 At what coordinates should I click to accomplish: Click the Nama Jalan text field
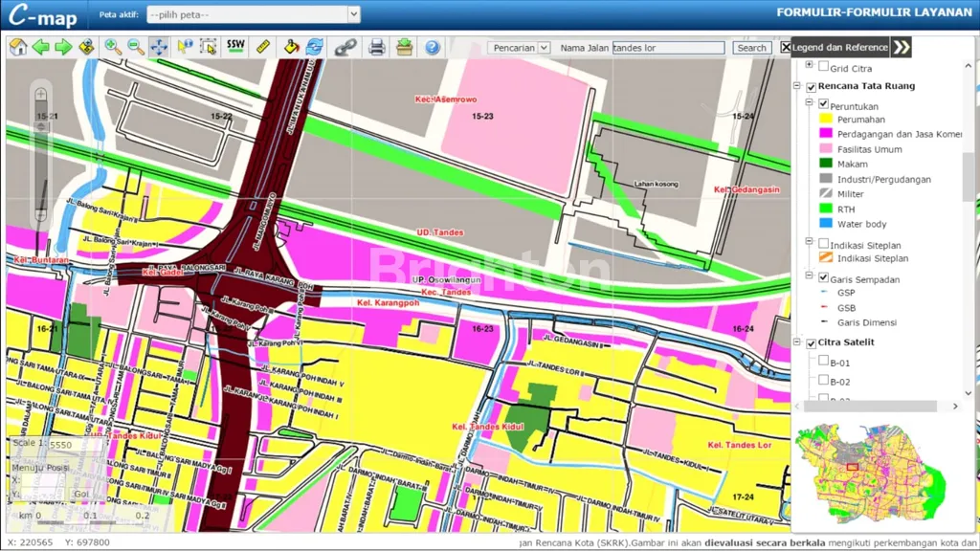pos(668,48)
